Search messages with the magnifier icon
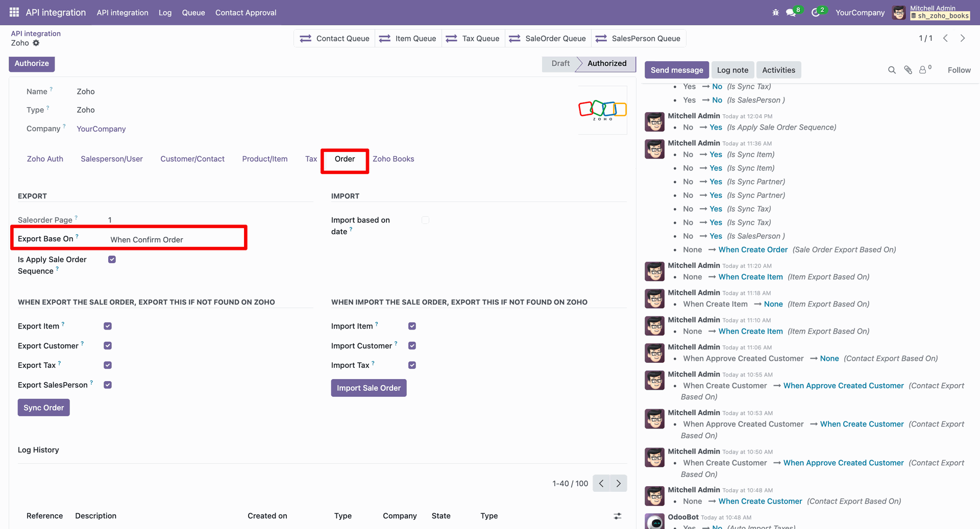Viewport: 980px width, 529px height. point(892,70)
